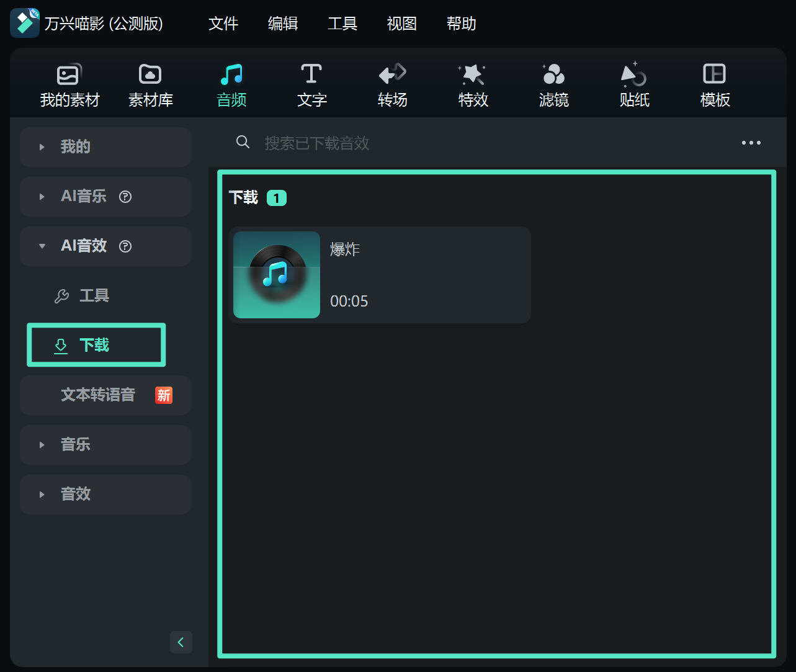Select the 爆炸 sound effect thumbnail
Image resolution: width=796 pixels, height=672 pixels.
(276, 275)
